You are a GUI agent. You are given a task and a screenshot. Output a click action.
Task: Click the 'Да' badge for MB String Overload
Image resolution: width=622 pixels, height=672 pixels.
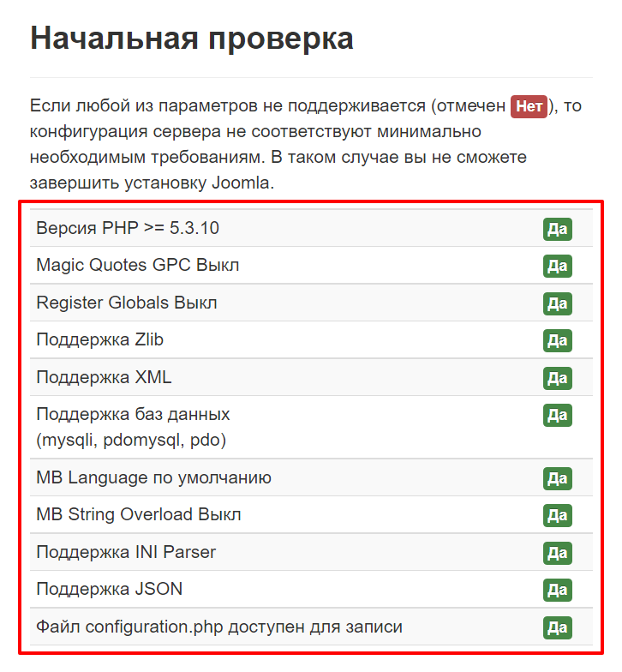coord(557,515)
